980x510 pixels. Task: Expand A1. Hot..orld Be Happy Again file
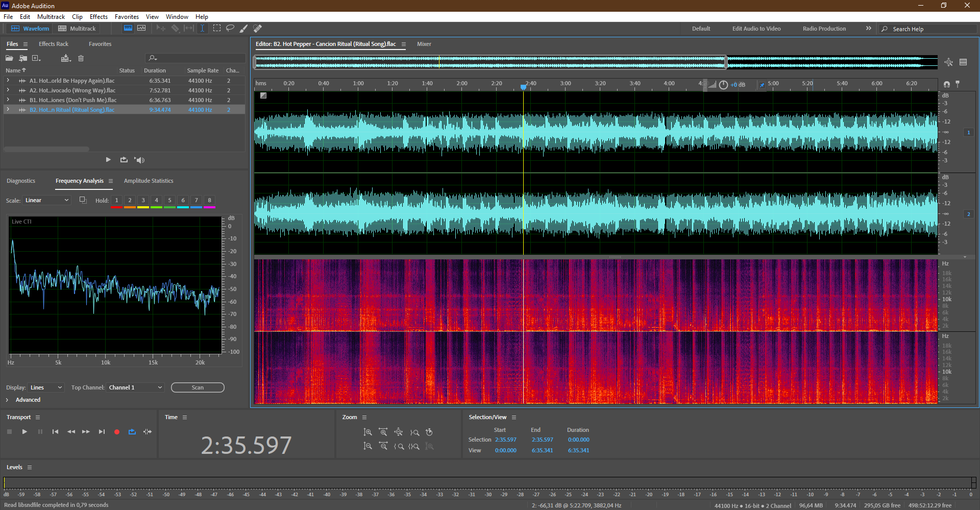coord(8,80)
